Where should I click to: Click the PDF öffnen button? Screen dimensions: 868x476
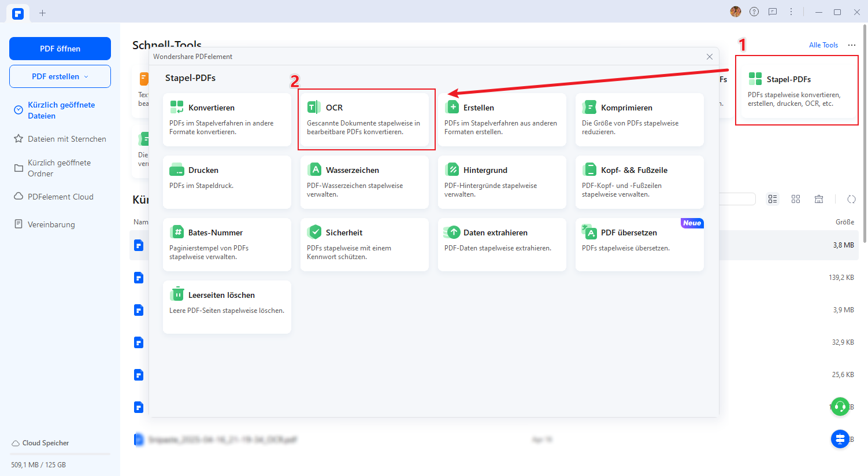[60, 49]
